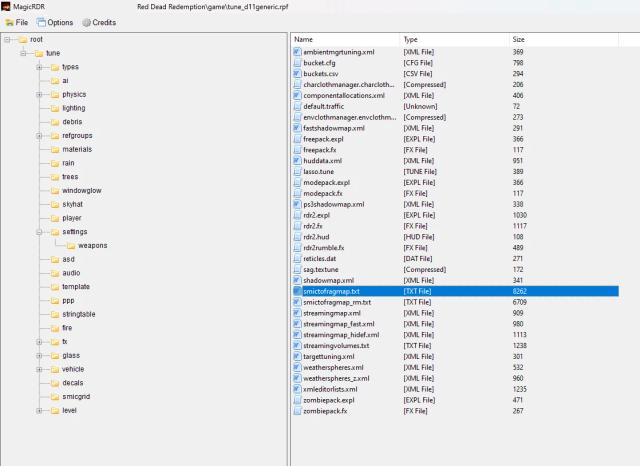Select the fire folder in tree
Viewport: 640px width, 466px height.
click(67, 328)
